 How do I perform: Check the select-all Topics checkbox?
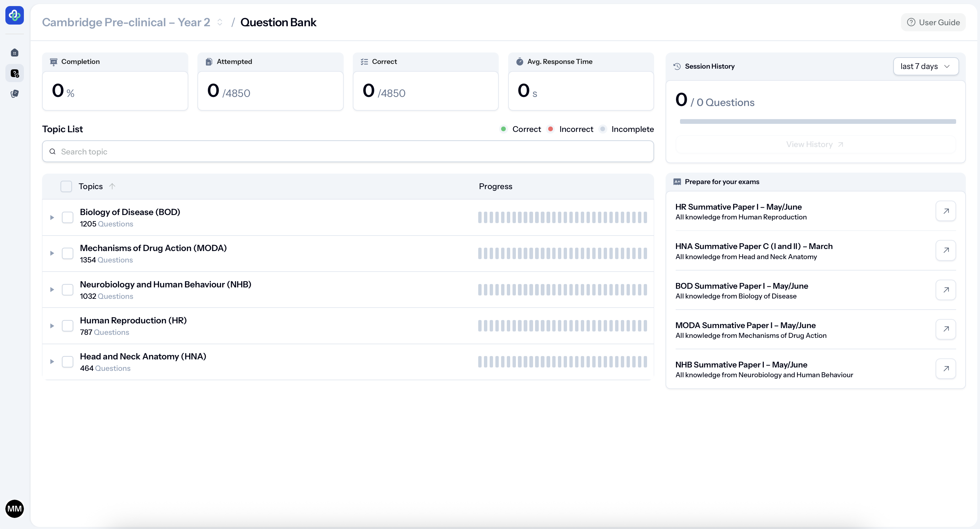coord(66,186)
